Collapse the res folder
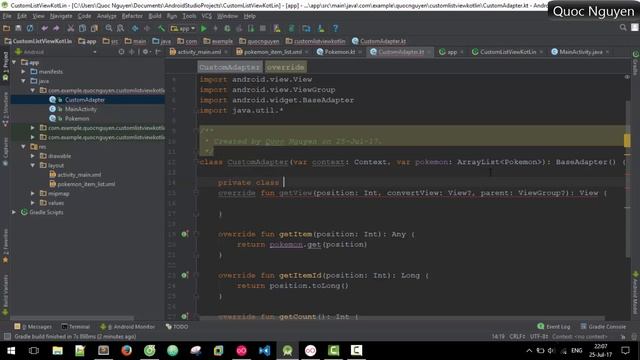The width and height of the screenshot is (640, 360). (24, 147)
